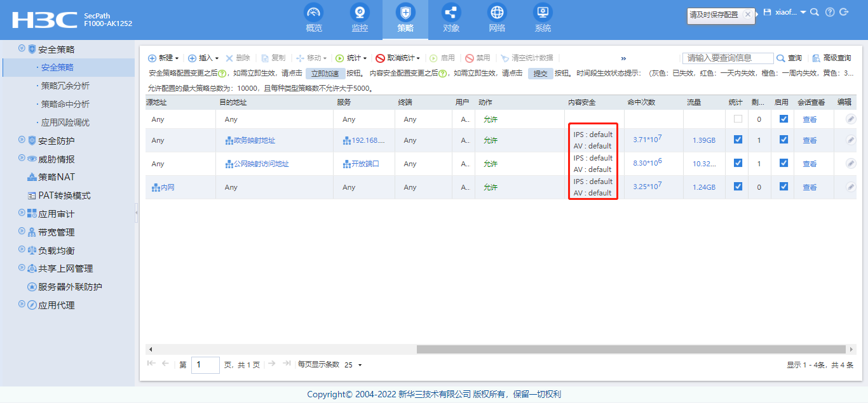Open the 对象 objects tab
The image size is (868, 403).
[451, 18]
